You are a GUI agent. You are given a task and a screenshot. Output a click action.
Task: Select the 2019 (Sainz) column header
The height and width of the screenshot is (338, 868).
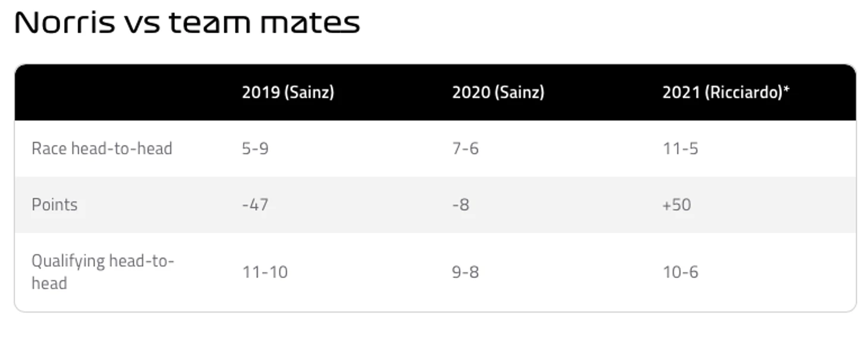(288, 93)
